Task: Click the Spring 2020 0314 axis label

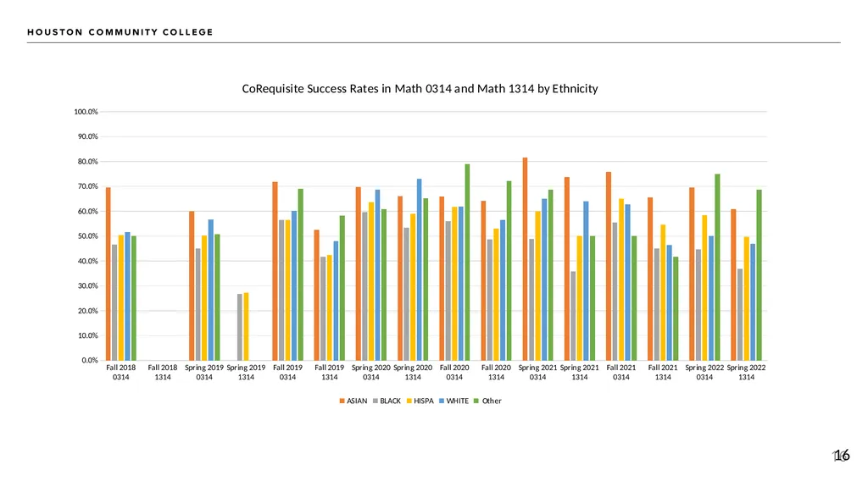Action: click(x=371, y=373)
